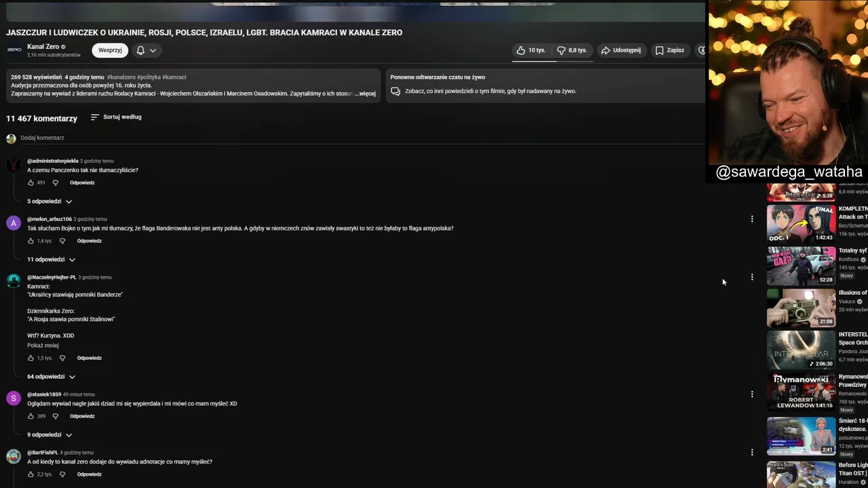This screenshot has height=488, width=868.
Task: Open @stasiek1859 profile avatar
Action: (x=13, y=399)
